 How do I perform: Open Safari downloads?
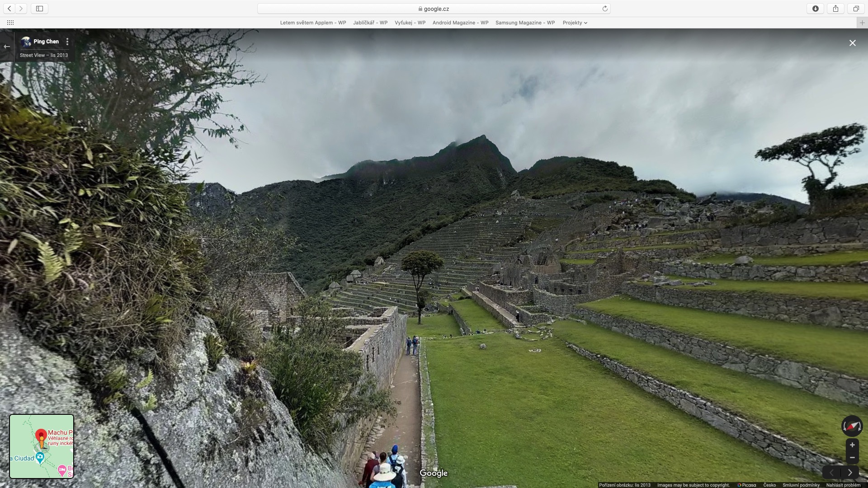pyautogui.click(x=816, y=9)
